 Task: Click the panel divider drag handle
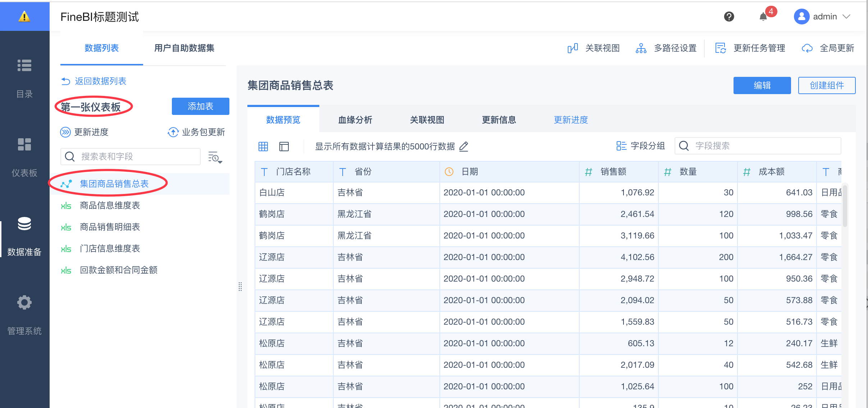pyautogui.click(x=240, y=287)
